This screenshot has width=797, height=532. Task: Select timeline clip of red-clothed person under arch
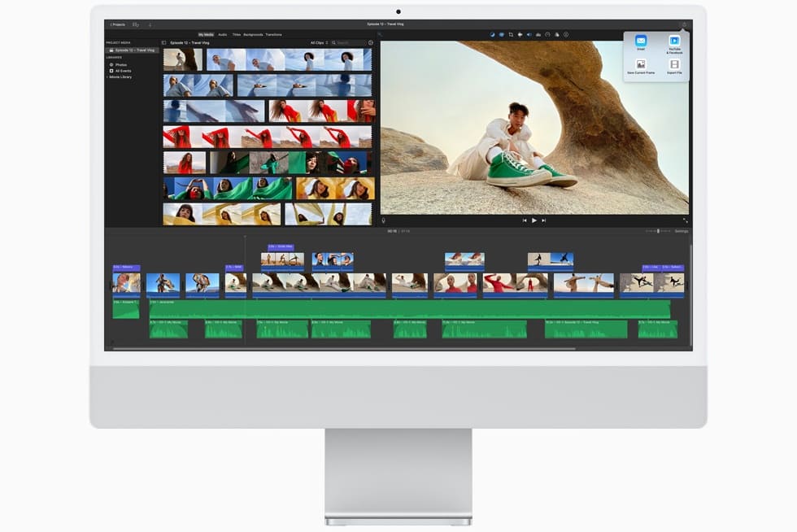(515, 285)
